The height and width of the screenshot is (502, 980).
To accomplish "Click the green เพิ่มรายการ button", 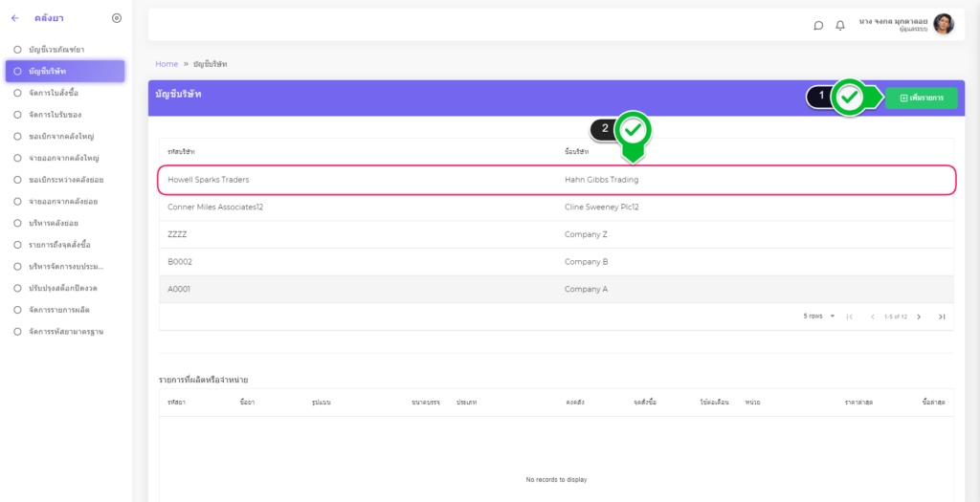I will click(x=921, y=98).
